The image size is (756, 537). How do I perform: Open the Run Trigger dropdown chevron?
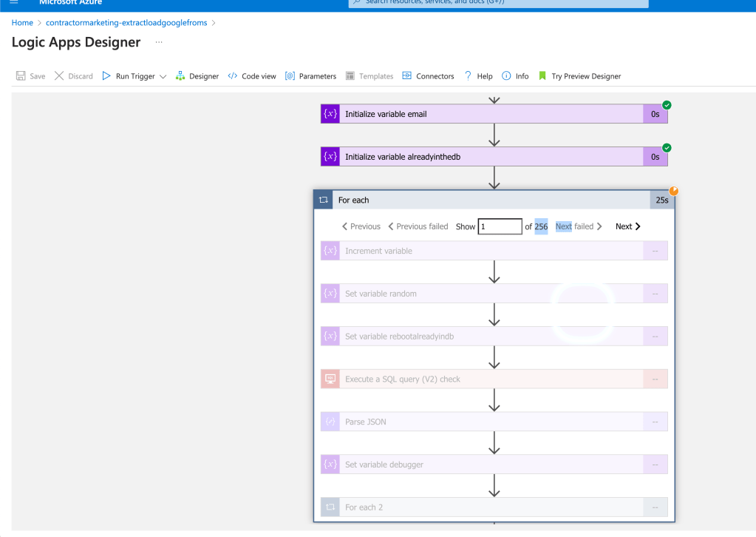163,76
